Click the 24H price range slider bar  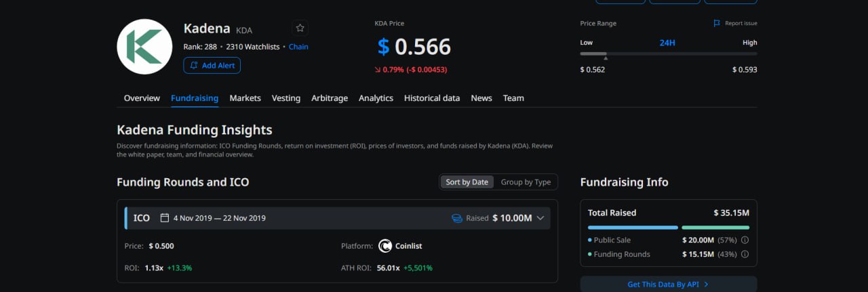tap(669, 54)
